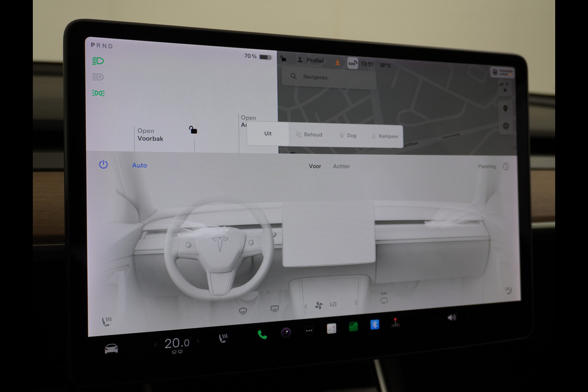Tap the green low beam headlight icon

pos(98,61)
